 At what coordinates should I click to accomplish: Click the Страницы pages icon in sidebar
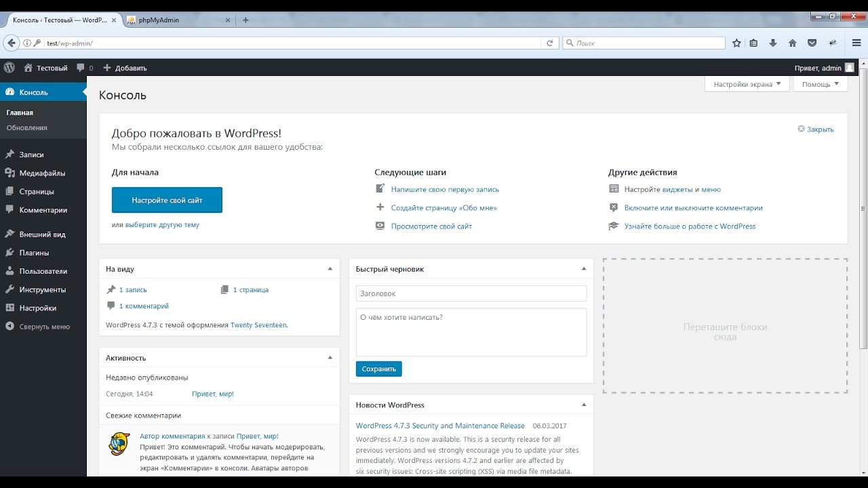(x=9, y=191)
